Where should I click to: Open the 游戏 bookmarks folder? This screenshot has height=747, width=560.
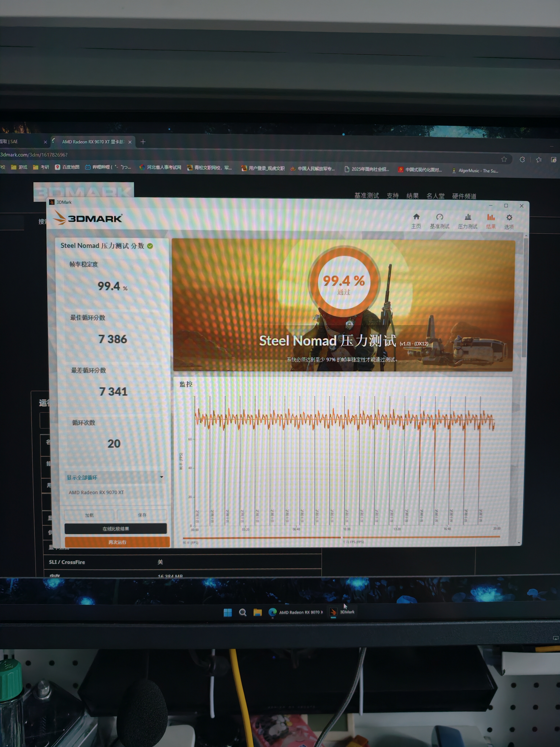(19, 167)
